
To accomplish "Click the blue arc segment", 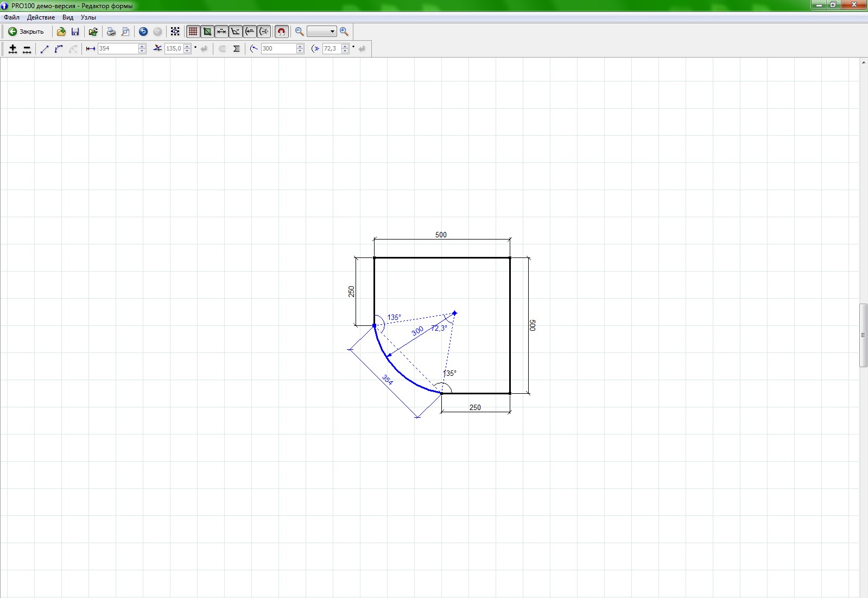I will tap(399, 370).
